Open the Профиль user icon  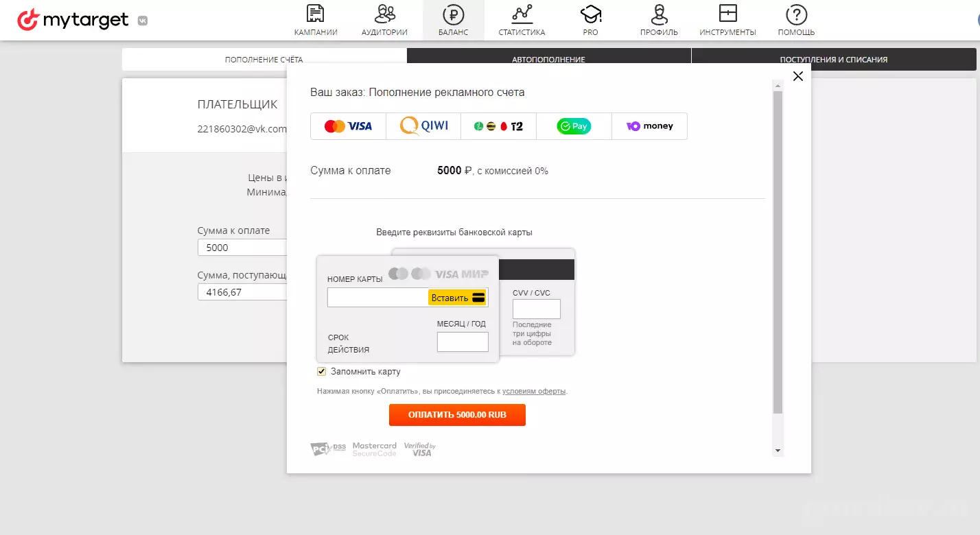(660, 14)
